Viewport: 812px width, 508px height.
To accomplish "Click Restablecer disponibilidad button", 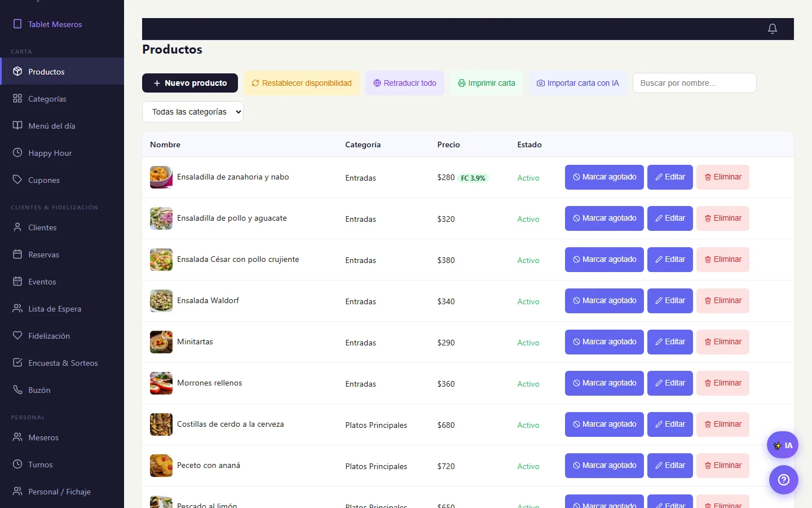I will point(302,83).
